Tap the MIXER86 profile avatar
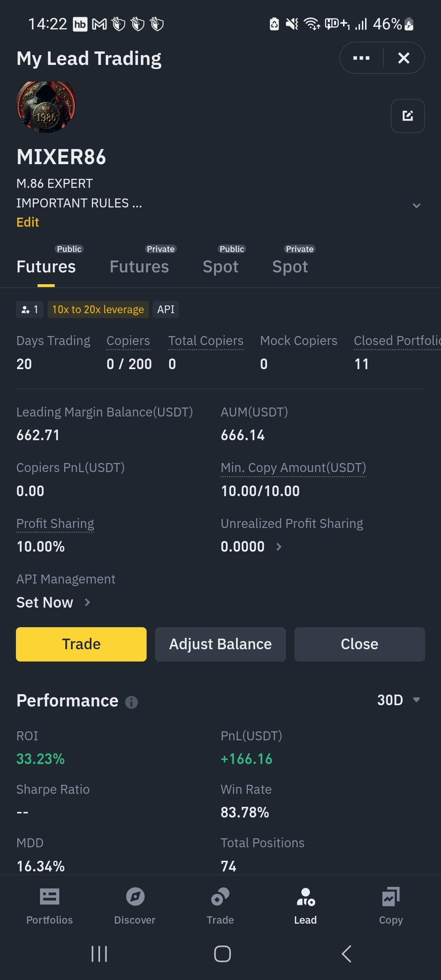441x980 pixels. 46,107
